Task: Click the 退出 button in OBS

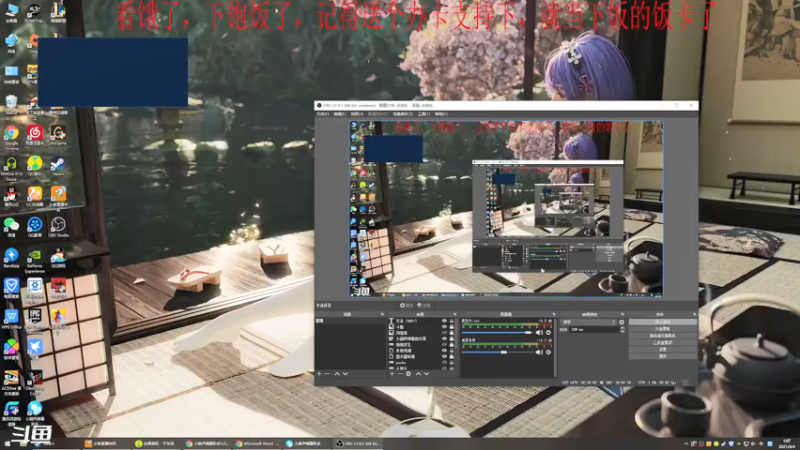Action: click(x=662, y=356)
